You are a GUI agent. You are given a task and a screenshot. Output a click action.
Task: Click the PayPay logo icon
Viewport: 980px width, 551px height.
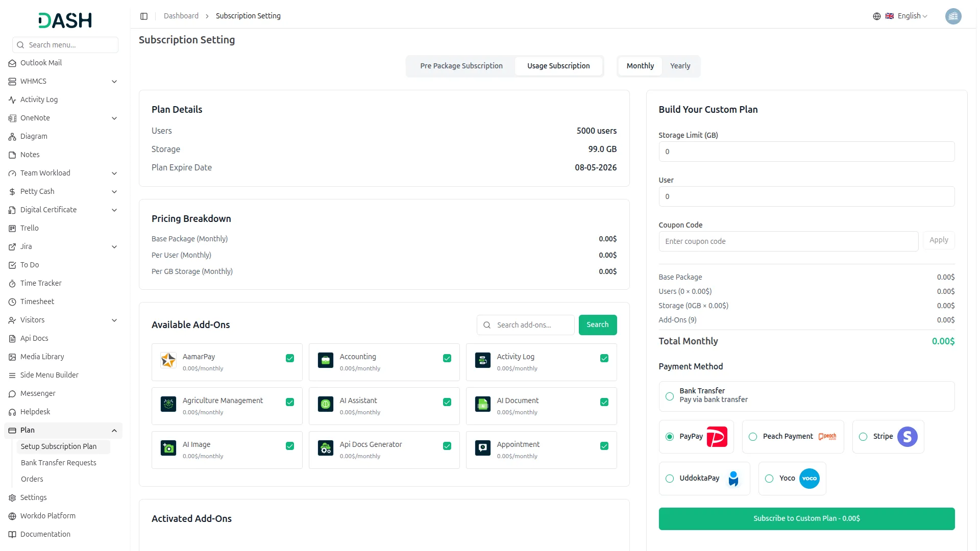point(717,437)
